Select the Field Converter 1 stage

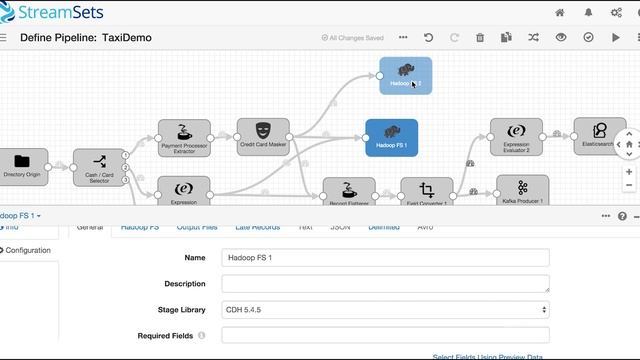(427, 191)
